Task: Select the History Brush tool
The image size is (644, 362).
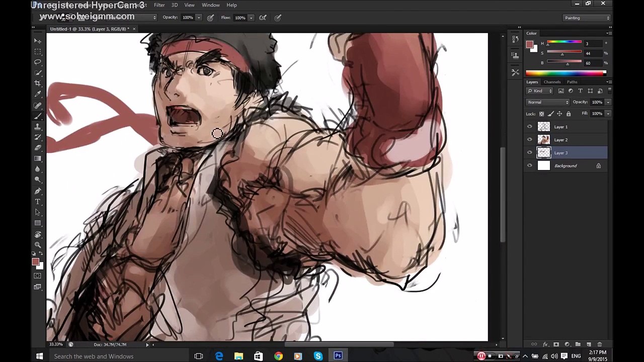Action: [x=38, y=137]
